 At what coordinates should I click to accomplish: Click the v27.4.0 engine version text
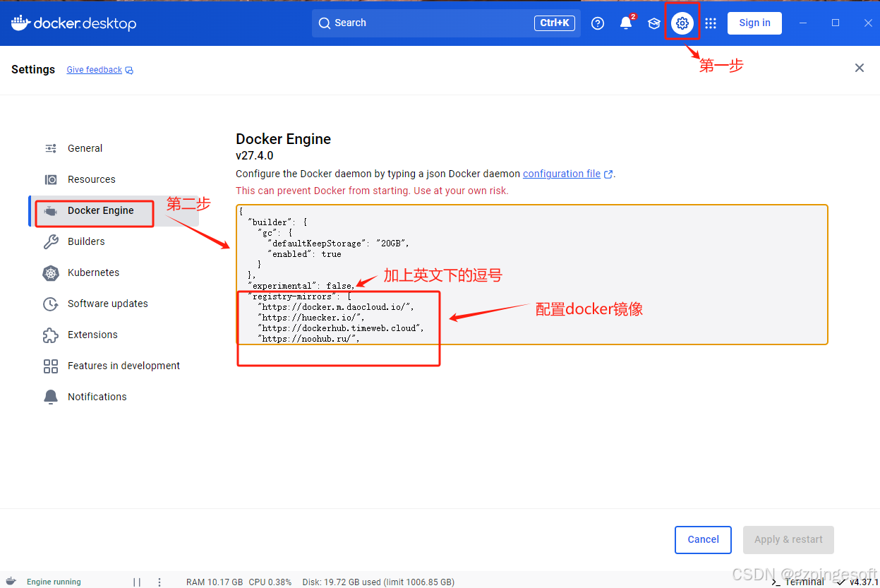(x=254, y=155)
